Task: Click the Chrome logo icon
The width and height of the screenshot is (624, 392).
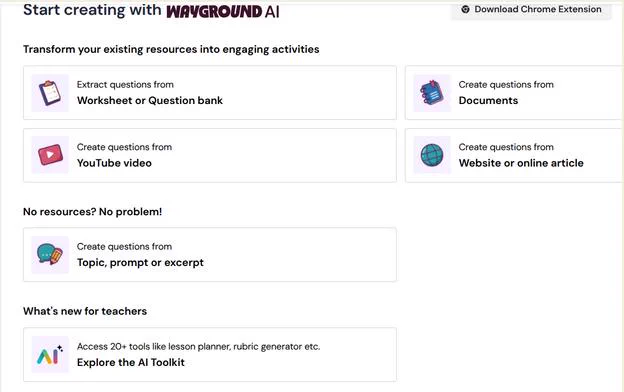Action: [x=465, y=9]
